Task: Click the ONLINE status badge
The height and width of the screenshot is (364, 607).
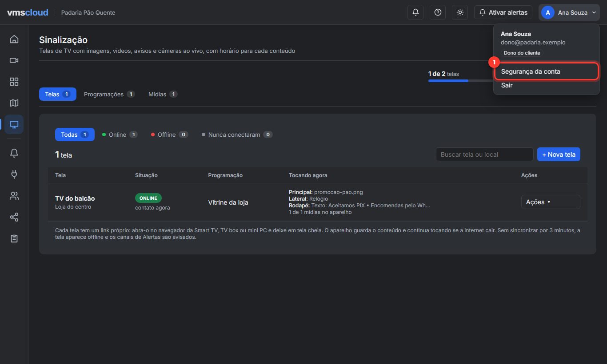Action: pos(148,198)
